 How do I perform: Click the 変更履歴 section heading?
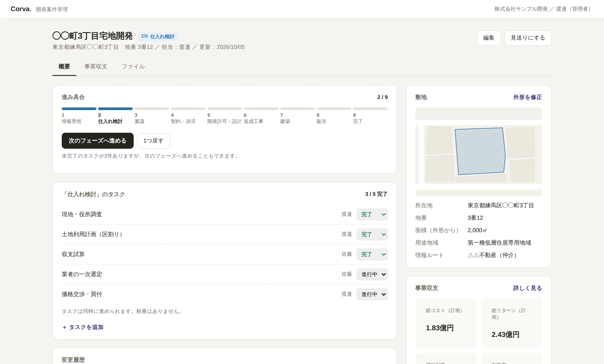click(x=73, y=360)
